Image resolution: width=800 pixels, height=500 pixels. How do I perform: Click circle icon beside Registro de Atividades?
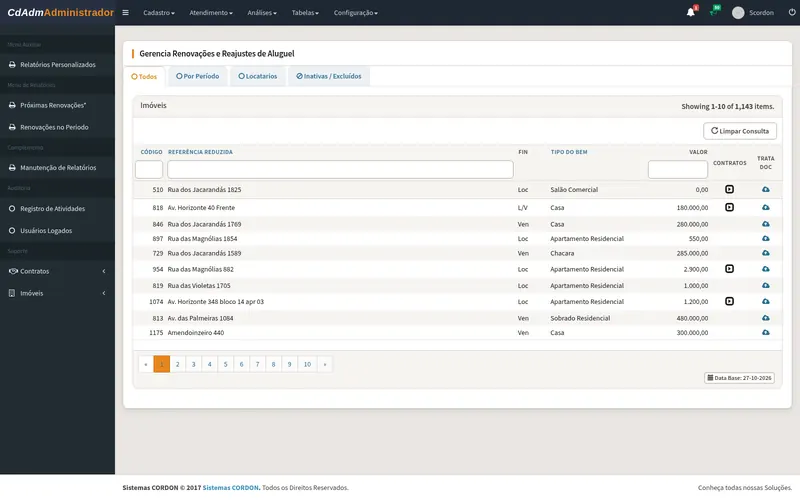click(x=12, y=209)
